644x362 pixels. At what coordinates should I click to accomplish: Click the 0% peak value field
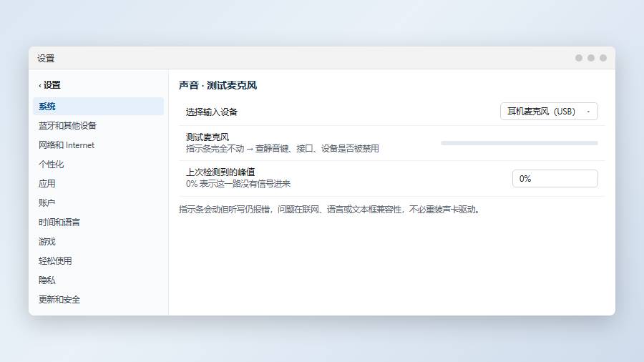[555, 179]
